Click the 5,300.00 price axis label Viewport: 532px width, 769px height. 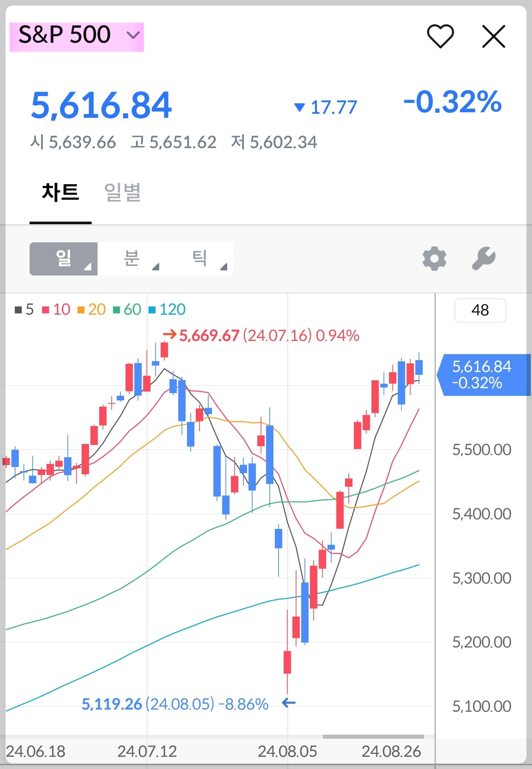click(x=482, y=578)
